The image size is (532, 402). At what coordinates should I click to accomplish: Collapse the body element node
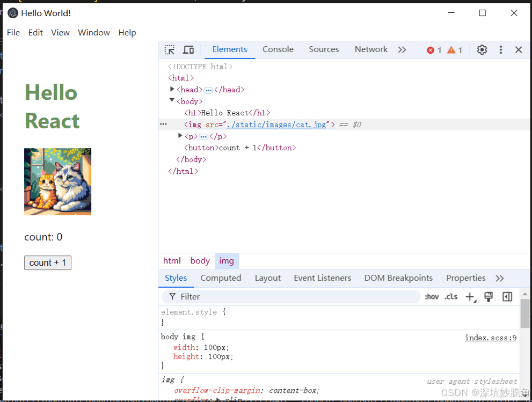(x=172, y=100)
